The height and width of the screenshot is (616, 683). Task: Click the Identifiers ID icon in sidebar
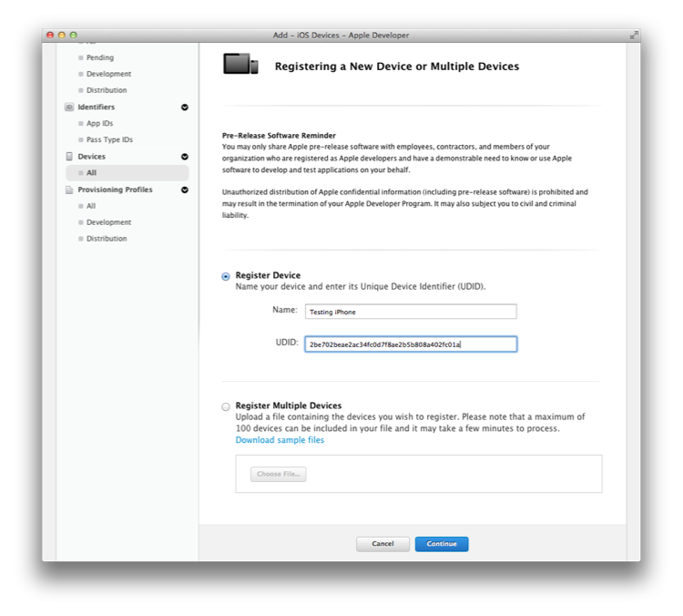pos(69,108)
